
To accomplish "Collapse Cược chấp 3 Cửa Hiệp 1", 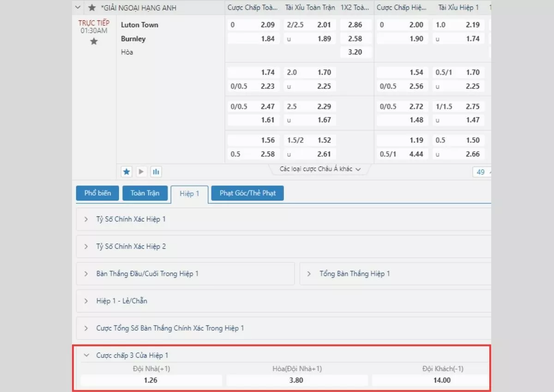I will tap(283, 355).
